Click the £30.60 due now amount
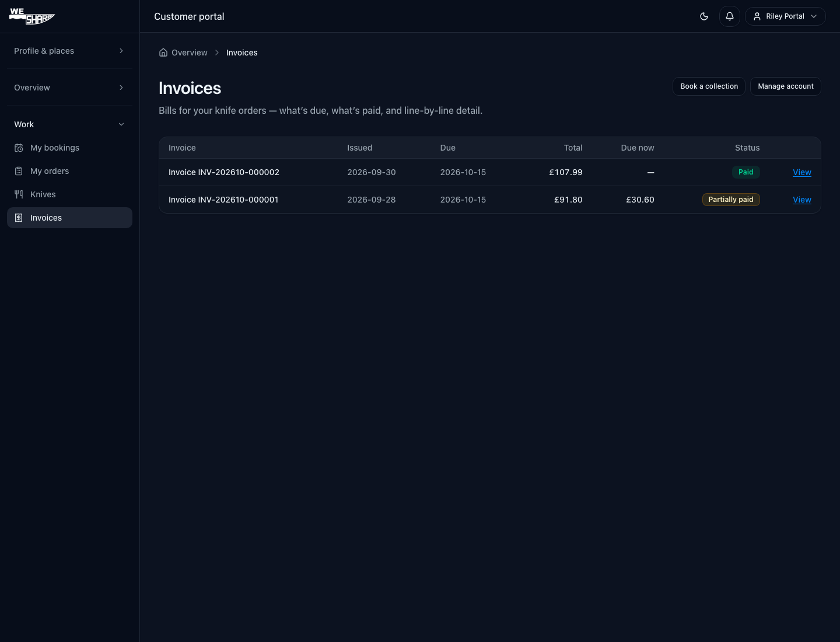Screen dimensions: 840x642 [640, 200]
